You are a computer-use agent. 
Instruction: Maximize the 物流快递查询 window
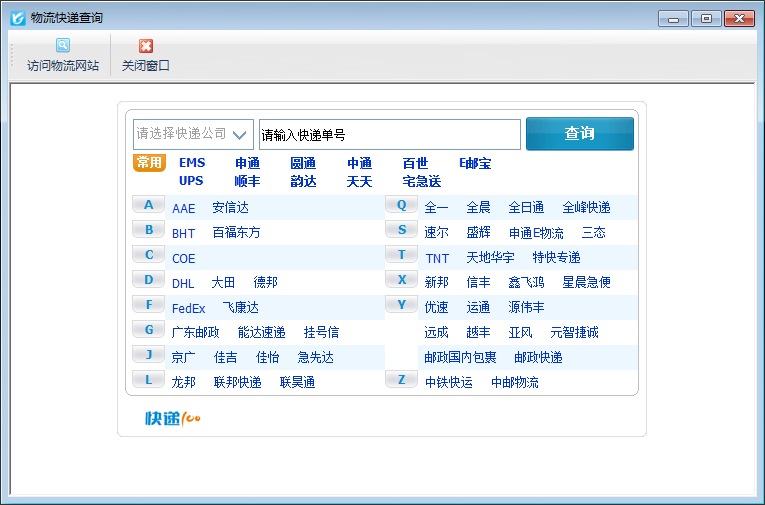706,18
